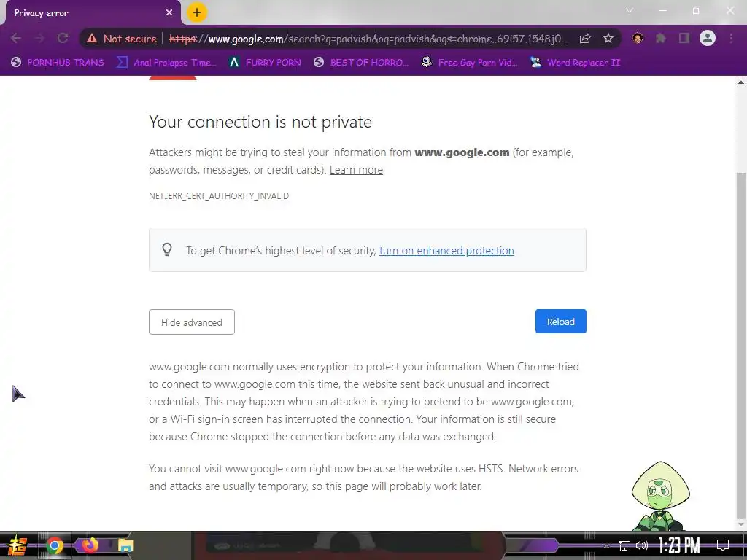Screen dimensions: 747x560
Task: Click scrollbar down arrow
Action: [741, 524]
